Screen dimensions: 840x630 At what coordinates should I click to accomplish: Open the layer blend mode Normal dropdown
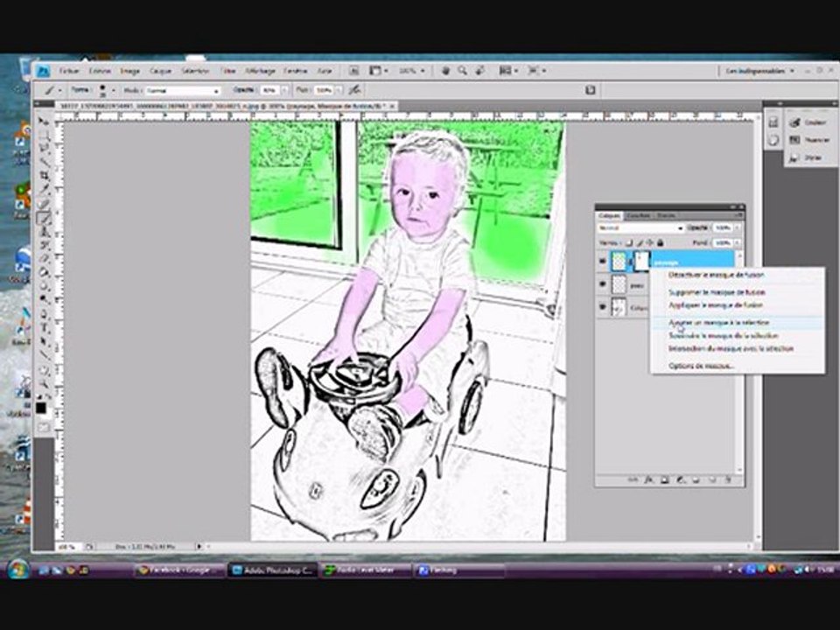pyautogui.click(x=640, y=228)
